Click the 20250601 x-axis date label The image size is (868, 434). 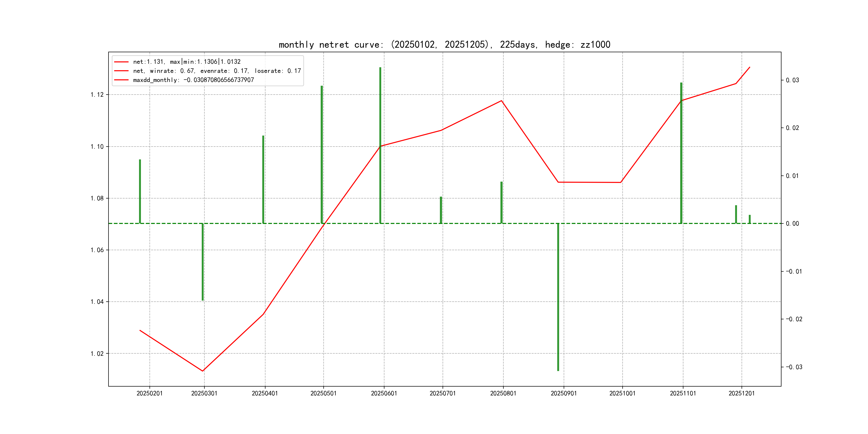point(384,393)
